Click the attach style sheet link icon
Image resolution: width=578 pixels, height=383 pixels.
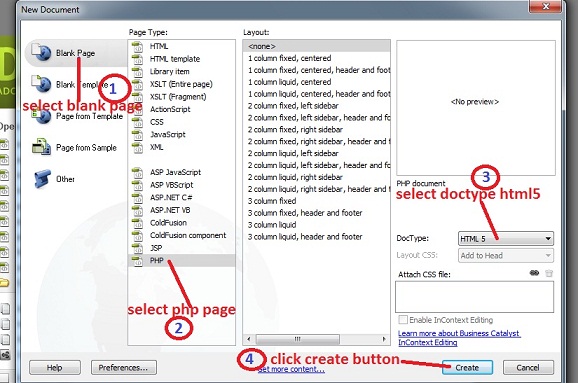point(534,273)
